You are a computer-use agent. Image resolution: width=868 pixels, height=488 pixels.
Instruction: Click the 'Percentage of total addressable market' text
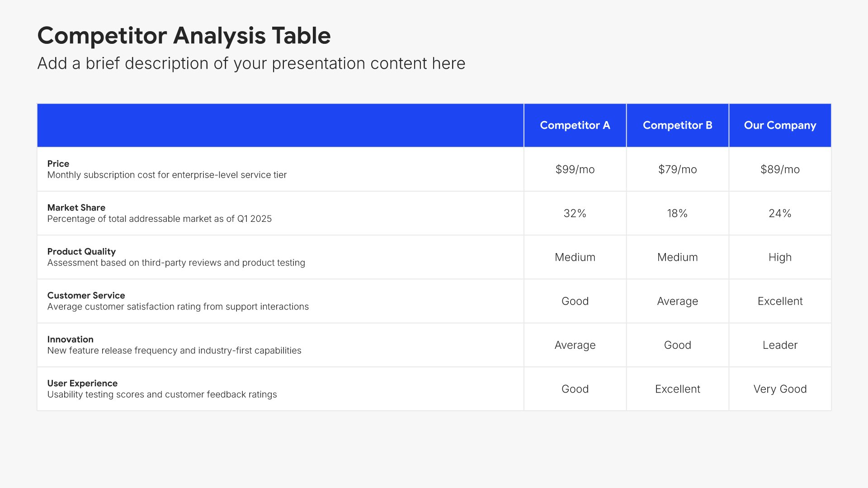160,219
